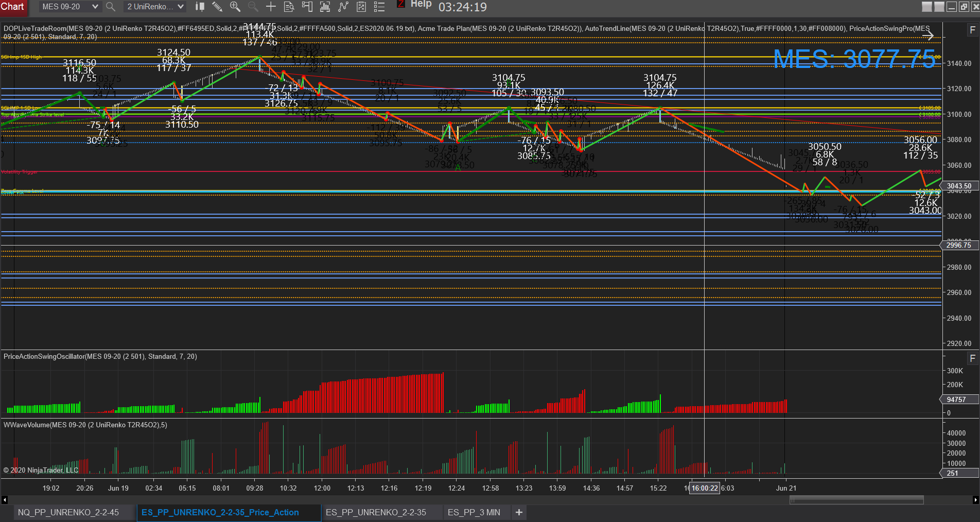This screenshot has width=980, height=522.
Task: Click the 3050.50 swing label
Action: (x=825, y=147)
